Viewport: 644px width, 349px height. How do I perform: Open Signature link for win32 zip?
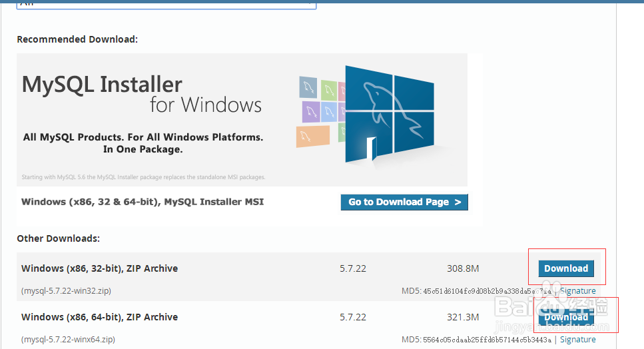577,290
